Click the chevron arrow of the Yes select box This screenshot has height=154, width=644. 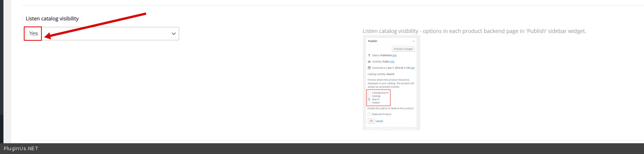point(174,34)
